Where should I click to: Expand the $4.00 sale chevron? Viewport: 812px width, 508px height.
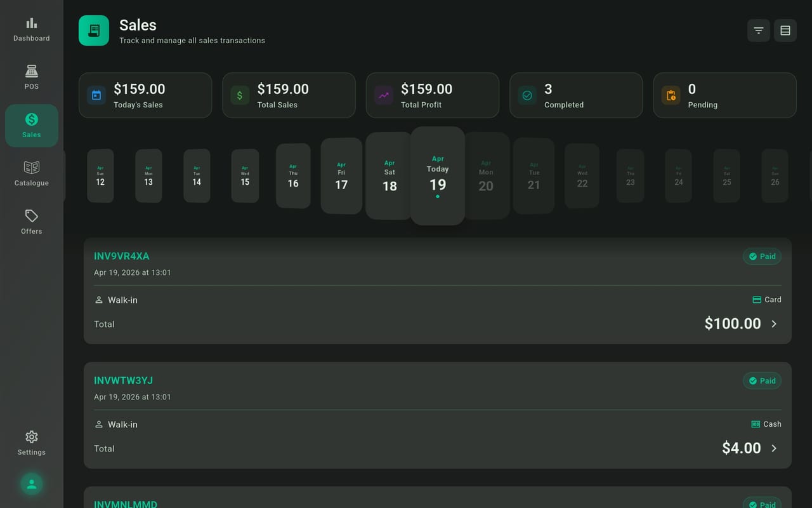774,448
